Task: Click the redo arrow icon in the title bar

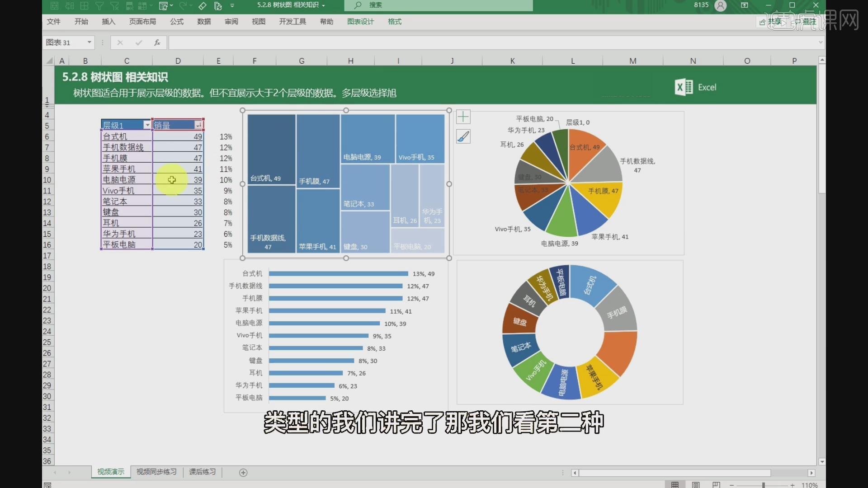Action: [x=183, y=5]
